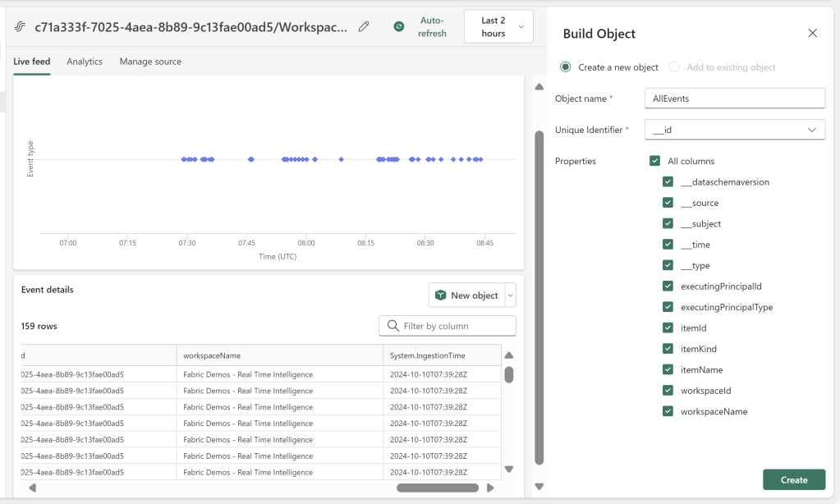Select Create a new object radio button
The image size is (840, 504).
565,67
